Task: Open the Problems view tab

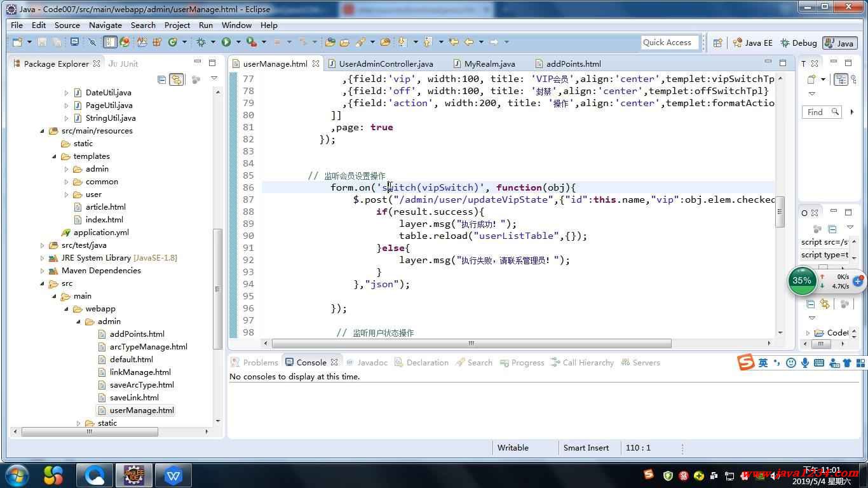Action: pyautogui.click(x=254, y=363)
